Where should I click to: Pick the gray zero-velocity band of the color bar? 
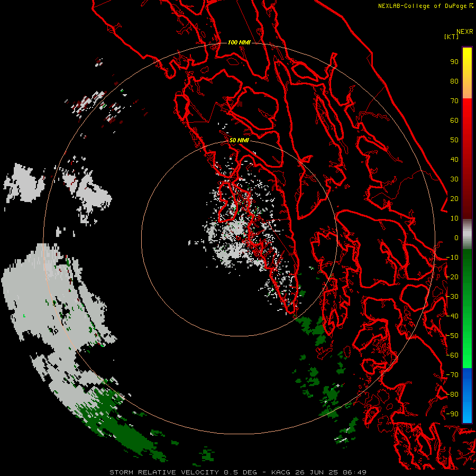tap(467, 235)
